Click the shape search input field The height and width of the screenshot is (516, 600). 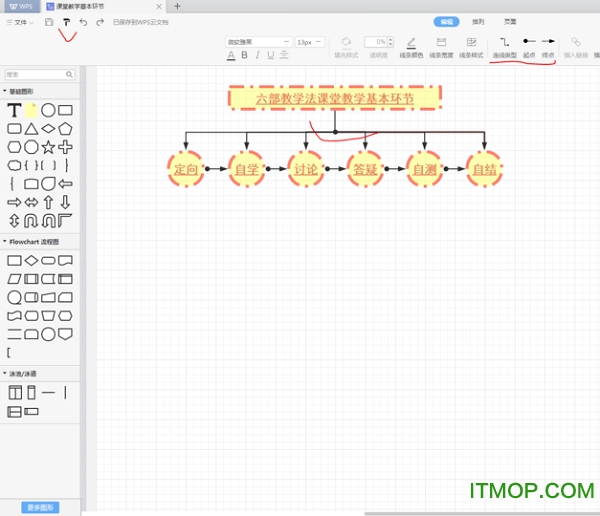click(38, 74)
